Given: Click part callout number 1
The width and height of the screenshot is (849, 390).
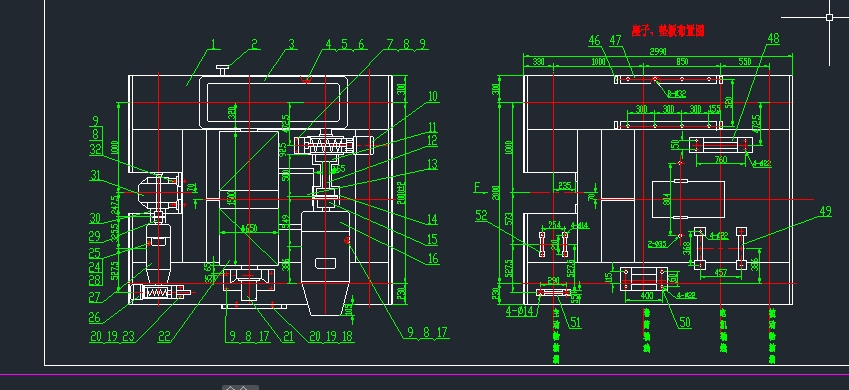Looking at the screenshot, I should tap(213, 44).
